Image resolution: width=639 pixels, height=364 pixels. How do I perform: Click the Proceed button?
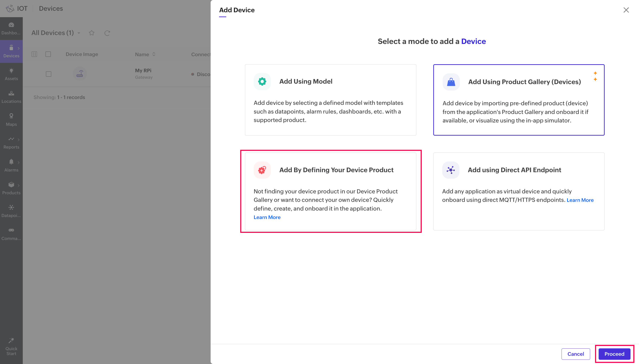pyautogui.click(x=614, y=354)
